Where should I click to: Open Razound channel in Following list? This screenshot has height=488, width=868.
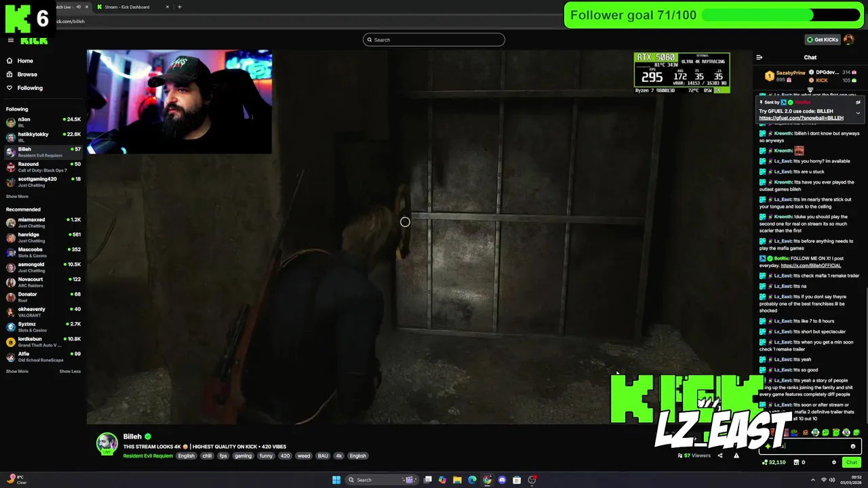pyautogui.click(x=43, y=167)
